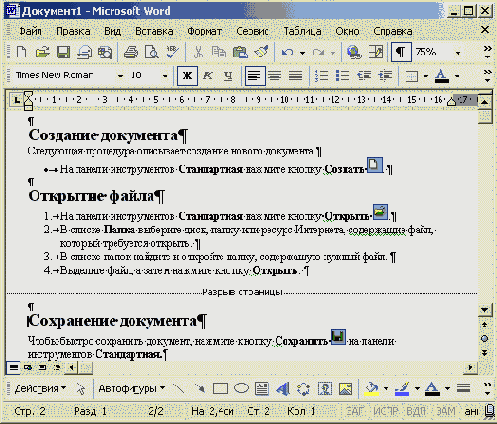Save the document with floppy icon
The width and height of the screenshot is (497, 424).
tap(63, 52)
